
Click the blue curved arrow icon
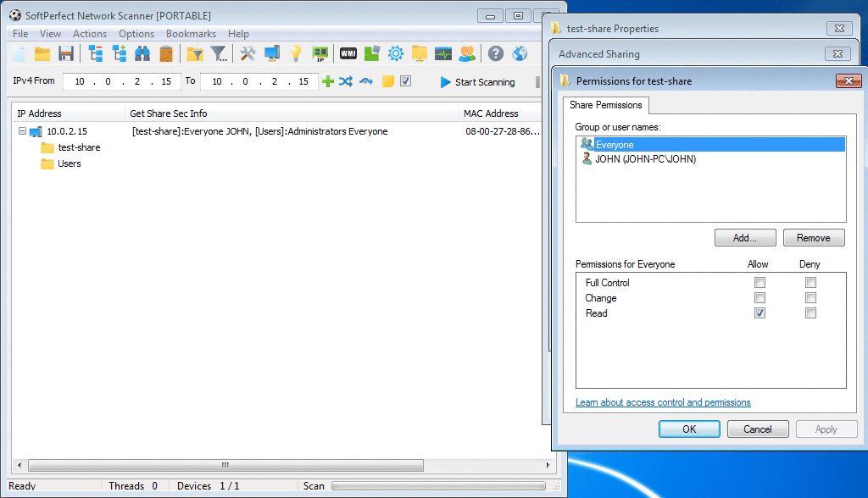coord(366,82)
